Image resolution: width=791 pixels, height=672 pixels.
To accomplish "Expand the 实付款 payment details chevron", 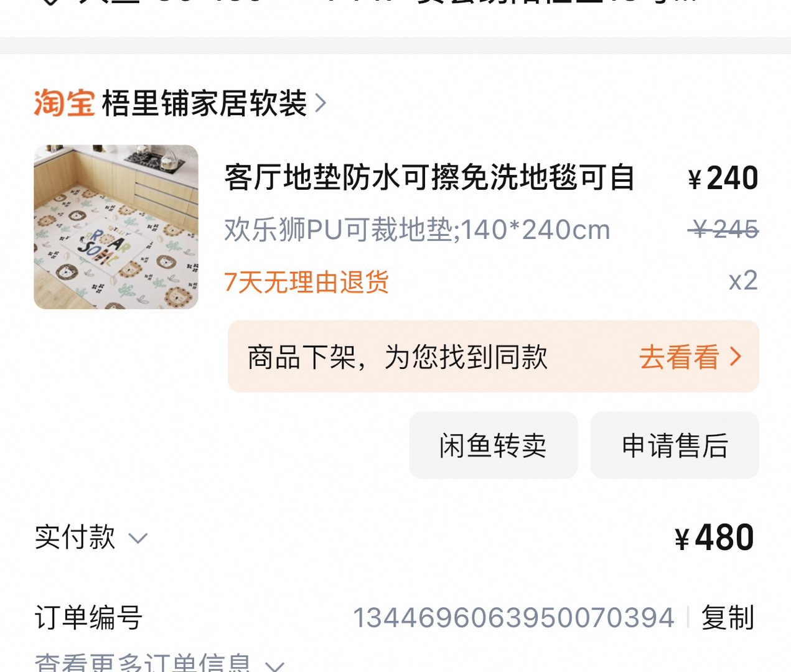I will pos(138,538).
